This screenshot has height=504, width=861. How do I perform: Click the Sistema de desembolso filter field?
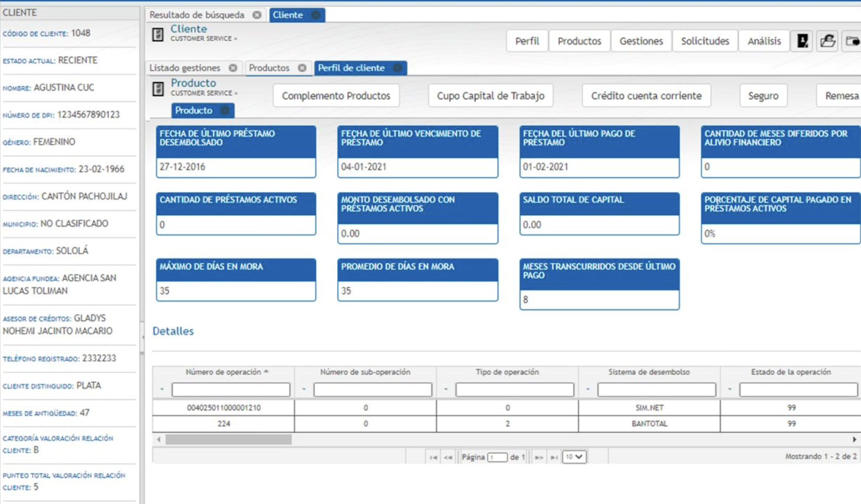[656, 389]
